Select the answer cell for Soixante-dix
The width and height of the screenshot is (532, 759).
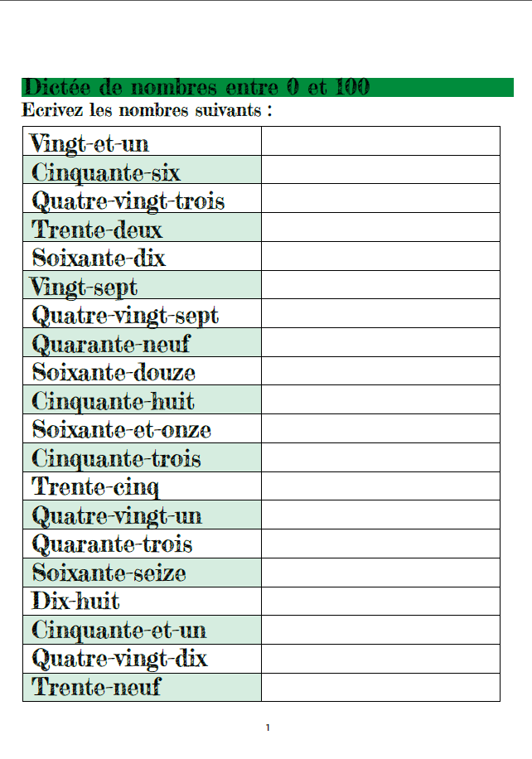[x=380, y=256]
